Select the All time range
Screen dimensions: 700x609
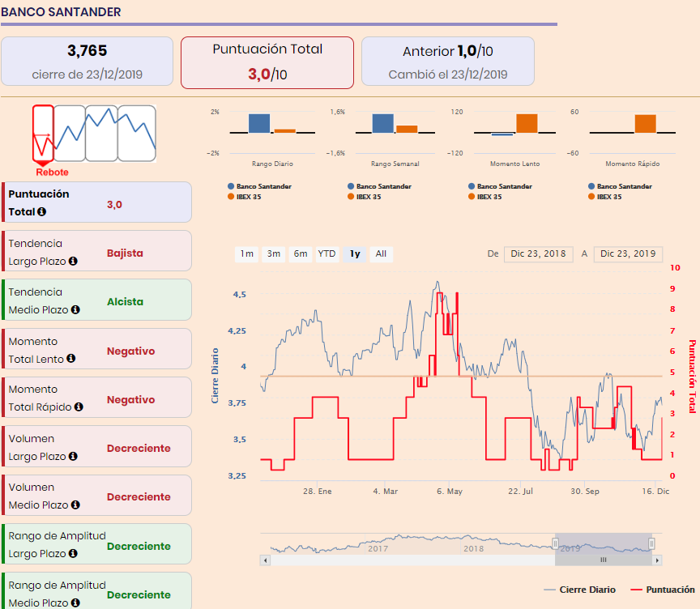click(x=381, y=253)
